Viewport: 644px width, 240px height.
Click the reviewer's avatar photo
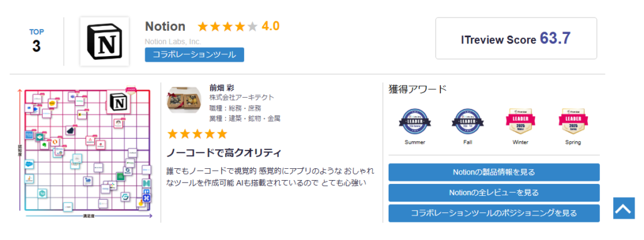[x=184, y=101]
